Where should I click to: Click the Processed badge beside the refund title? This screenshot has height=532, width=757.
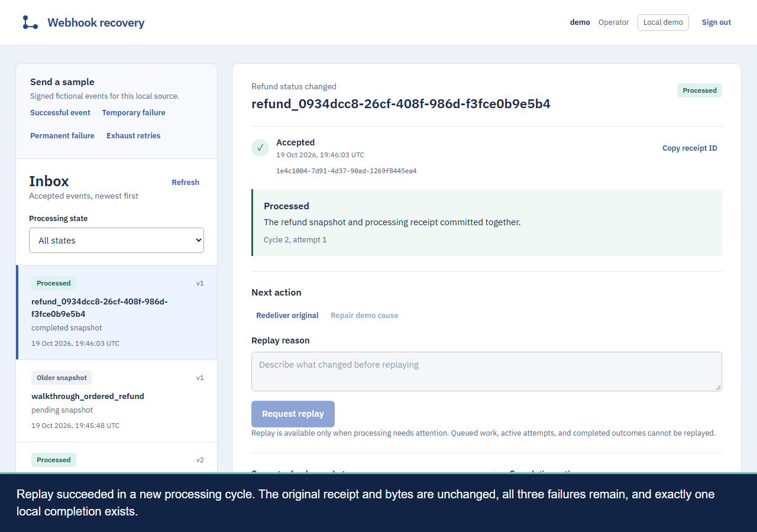[x=700, y=90]
